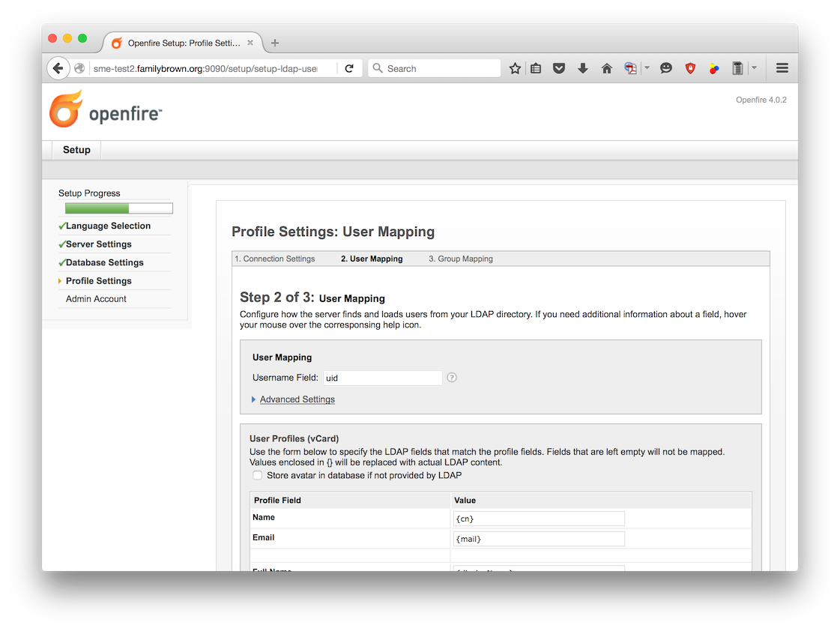This screenshot has height=631, width=840.
Task: Click the Name value field {cn}
Action: click(x=538, y=519)
